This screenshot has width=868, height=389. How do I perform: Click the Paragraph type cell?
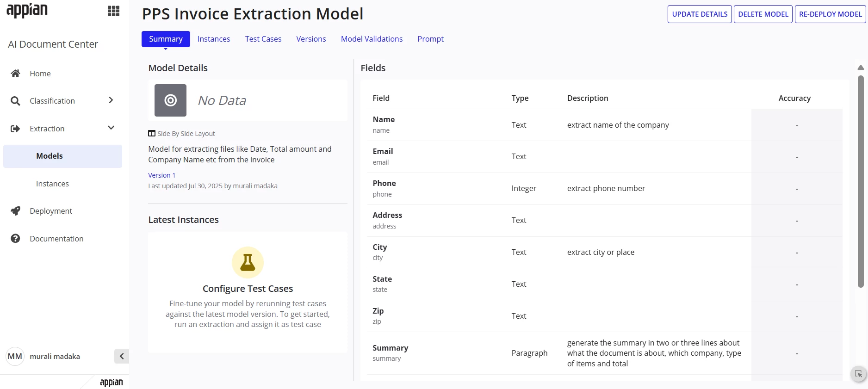pyautogui.click(x=529, y=353)
